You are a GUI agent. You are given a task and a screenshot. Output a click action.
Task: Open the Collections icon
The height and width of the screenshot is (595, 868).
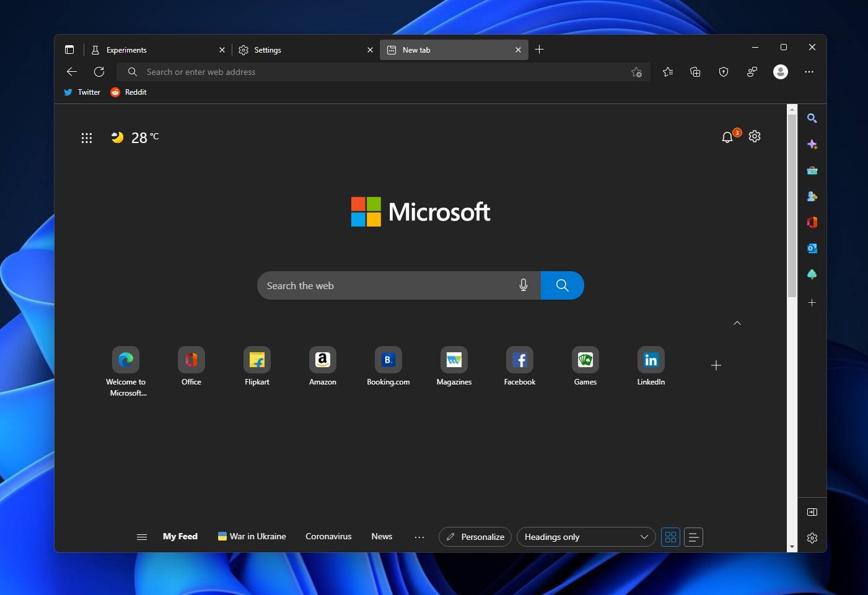tap(695, 72)
